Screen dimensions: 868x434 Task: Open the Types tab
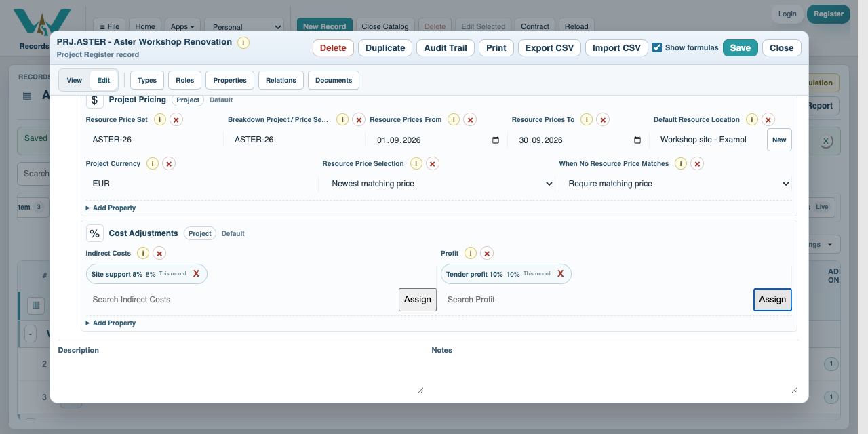tap(147, 80)
